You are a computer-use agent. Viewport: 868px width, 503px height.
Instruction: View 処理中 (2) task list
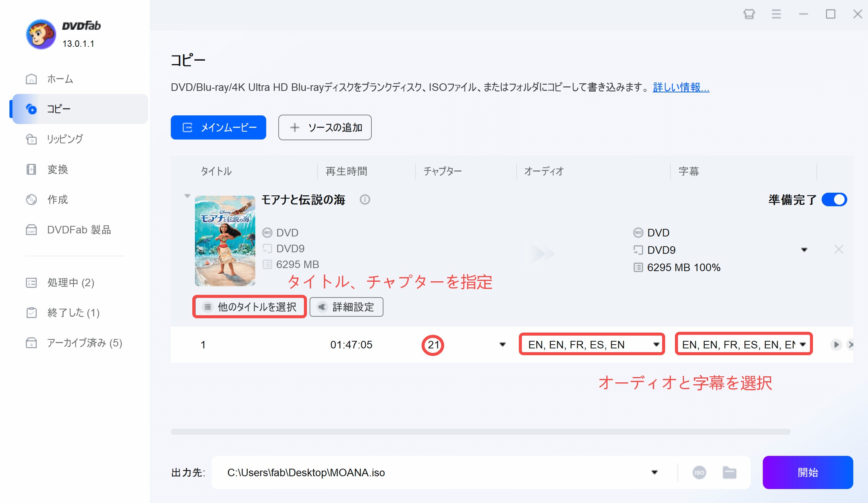[x=80, y=282]
